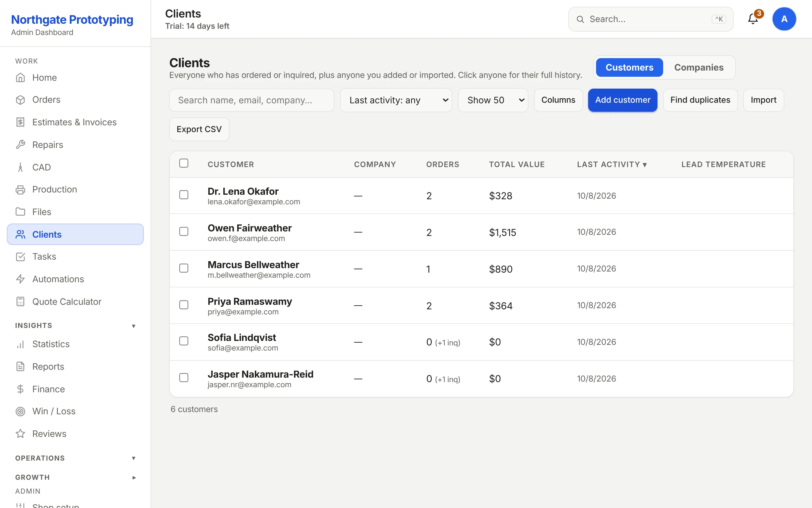Click the Estimates & Invoices receipt icon
The height and width of the screenshot is (508, 812).
(x=21, y=122)
